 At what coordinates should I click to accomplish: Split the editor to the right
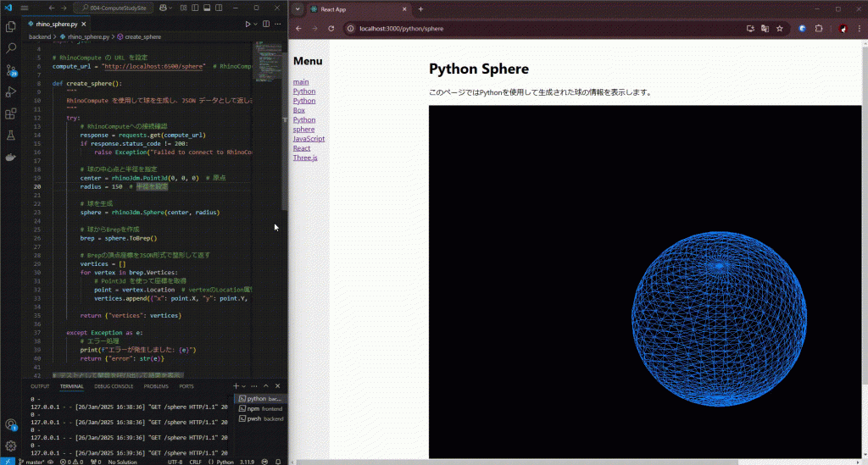267,25
